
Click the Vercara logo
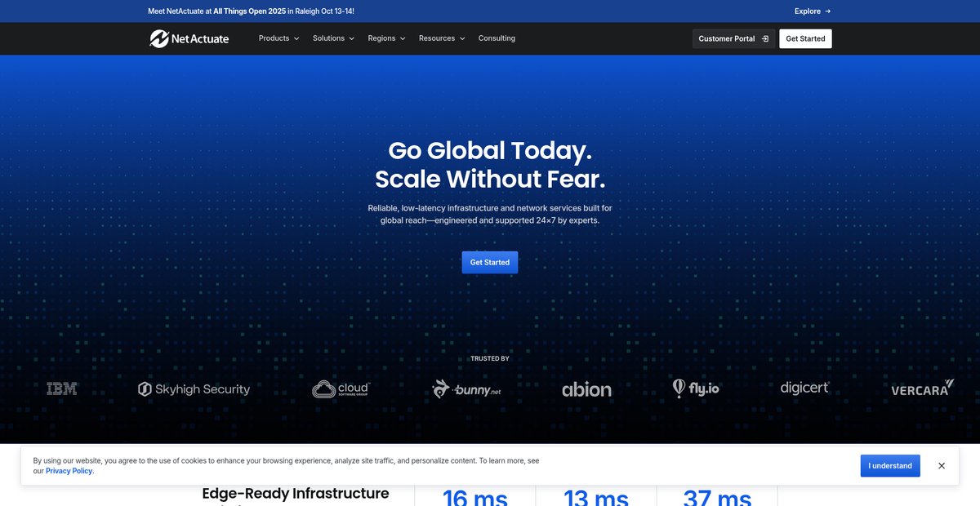pos(922,388)
